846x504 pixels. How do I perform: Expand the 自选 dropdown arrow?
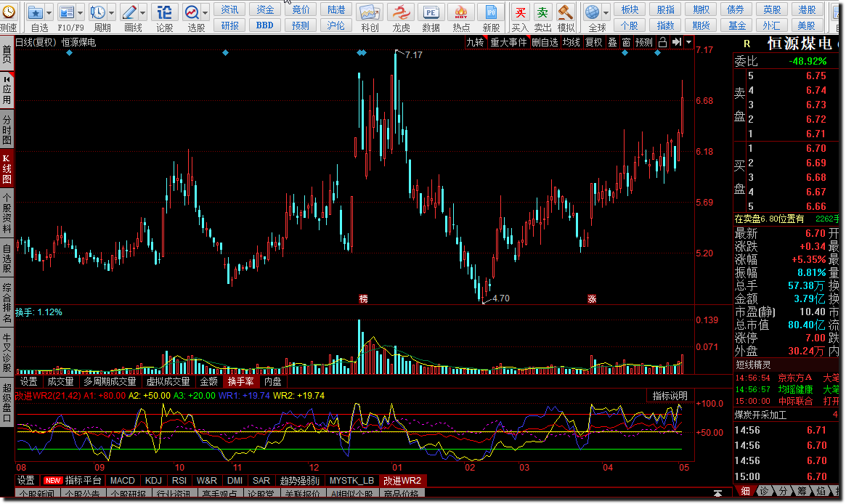(49, 12)
